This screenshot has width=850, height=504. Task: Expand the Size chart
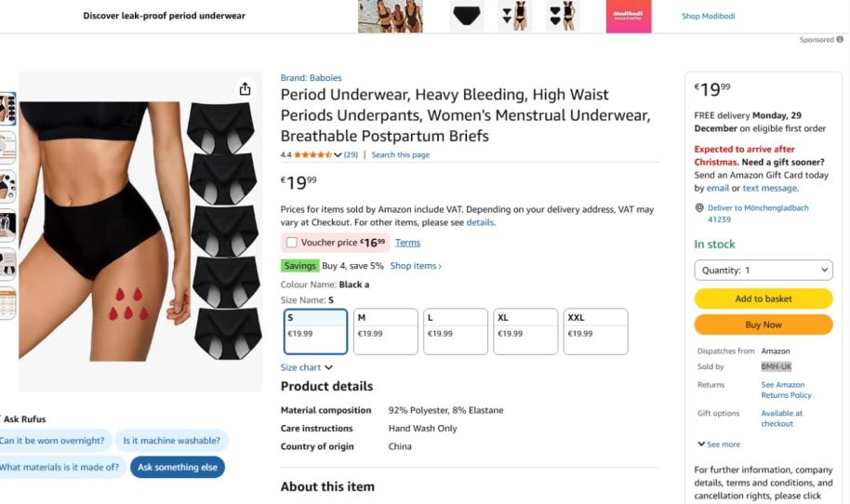click(307, 368)
